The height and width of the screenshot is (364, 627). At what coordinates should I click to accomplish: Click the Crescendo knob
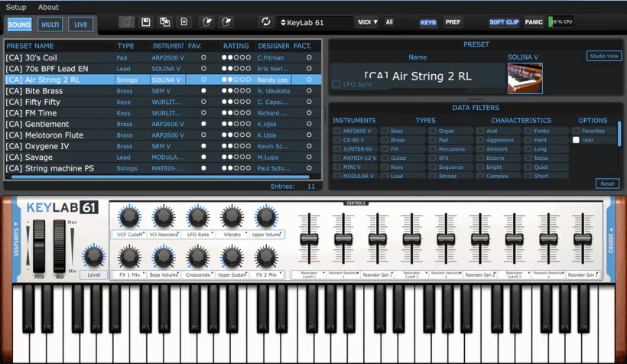pos(198,257)
